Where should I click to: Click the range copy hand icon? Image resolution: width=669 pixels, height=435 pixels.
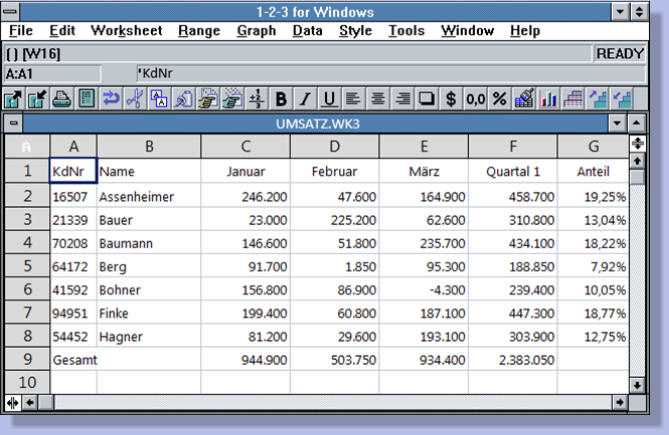(208, 99)
